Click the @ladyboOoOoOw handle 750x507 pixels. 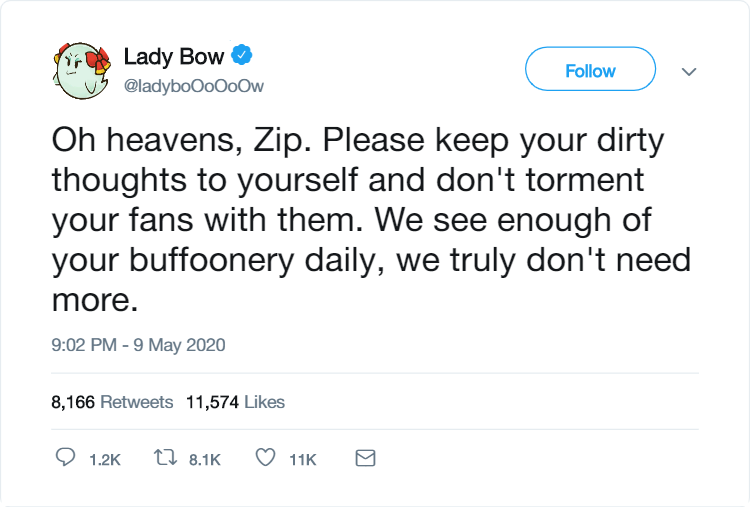[x=193, y=86]
